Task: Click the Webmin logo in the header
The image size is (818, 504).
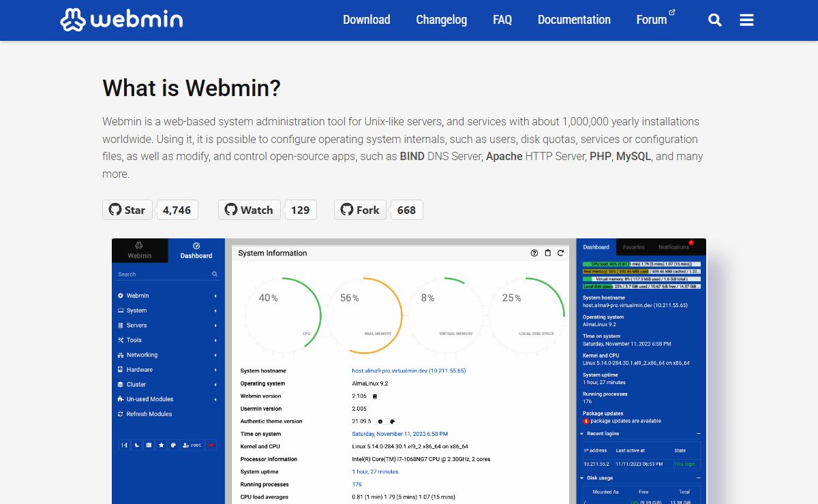Action: tap(121, 20)
